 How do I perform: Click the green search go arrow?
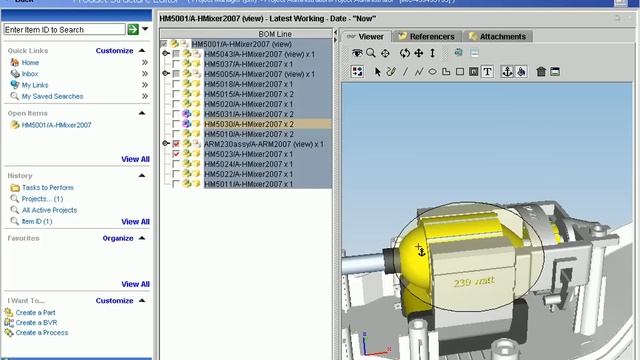(133, 29)
